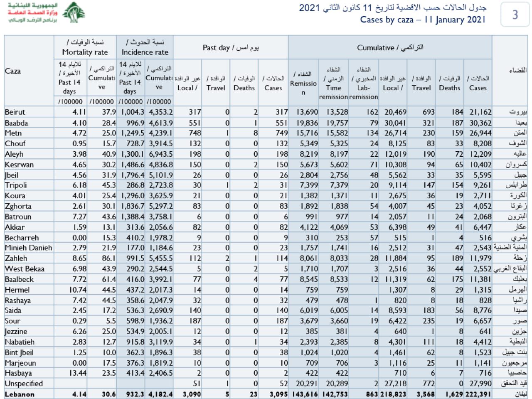Image resolution: width=532 pixels, height=399 pixels.
Task: Select the 'Rashaya' row label
Action: pyautogui.click(x=18, y=300)
